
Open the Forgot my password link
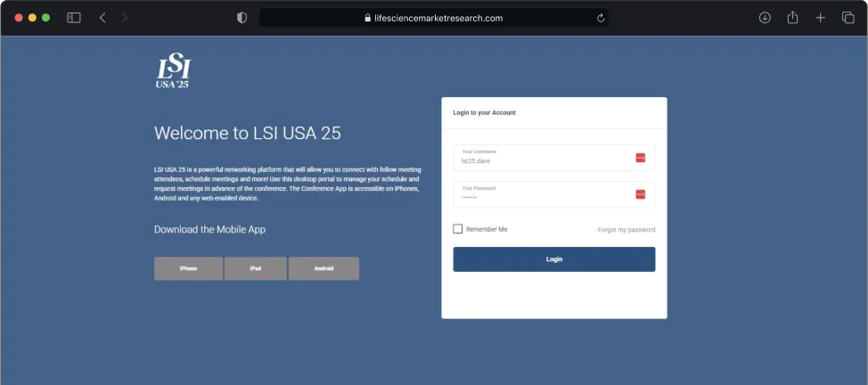click(x=626, y=230)
